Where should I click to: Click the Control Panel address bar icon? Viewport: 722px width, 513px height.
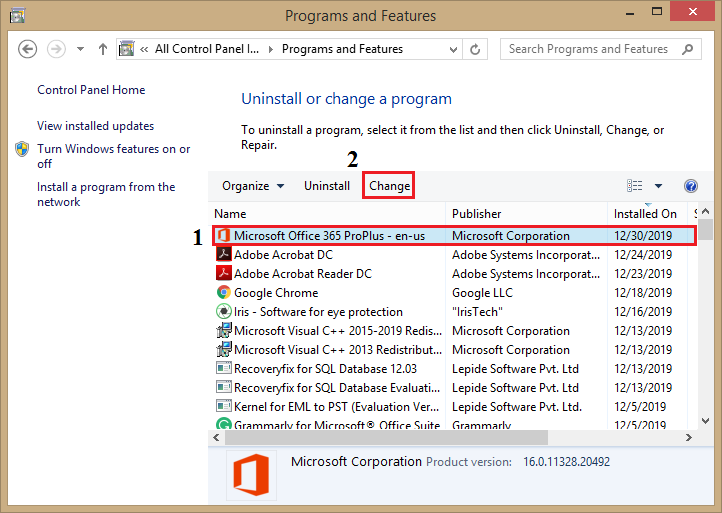coord(127,49)
